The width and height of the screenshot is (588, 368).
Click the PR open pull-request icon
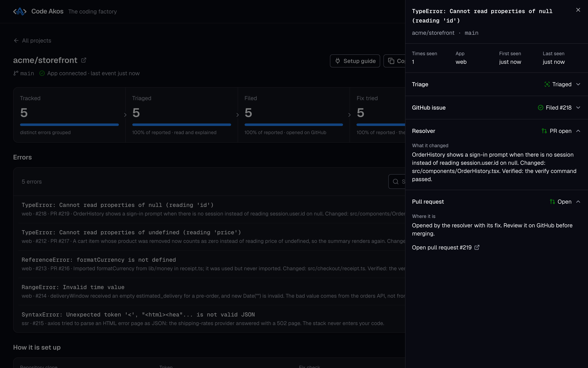coord(544,131)
